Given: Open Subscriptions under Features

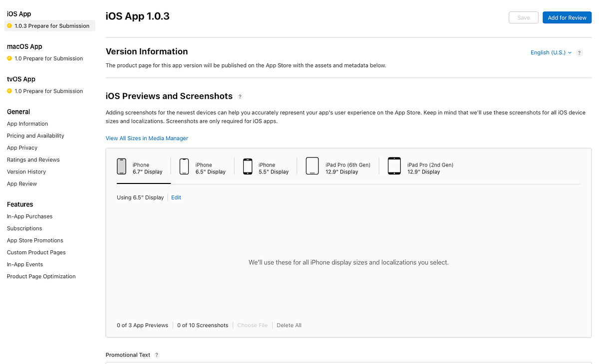Looking at the screenshot, I should click(24, 228).
